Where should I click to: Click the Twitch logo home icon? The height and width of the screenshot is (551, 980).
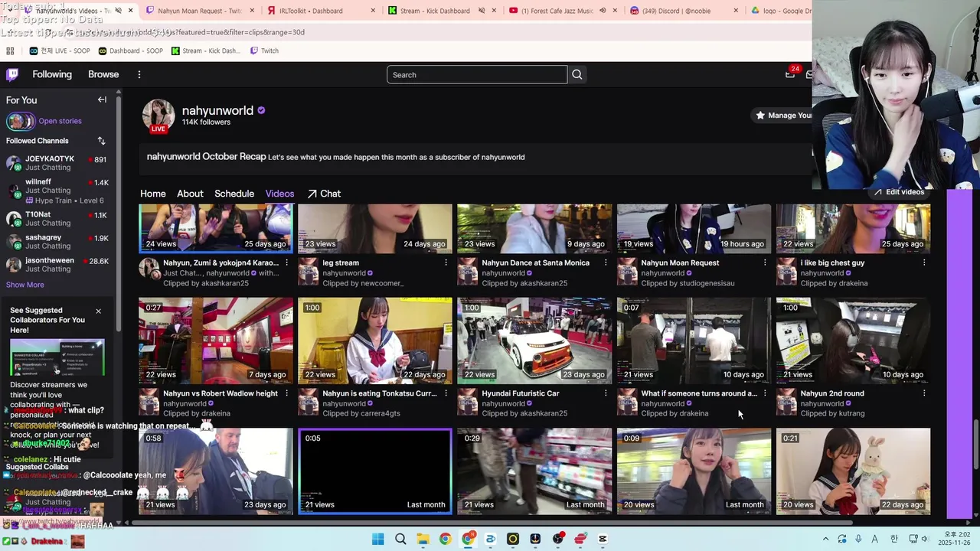[x=12, y=74]
